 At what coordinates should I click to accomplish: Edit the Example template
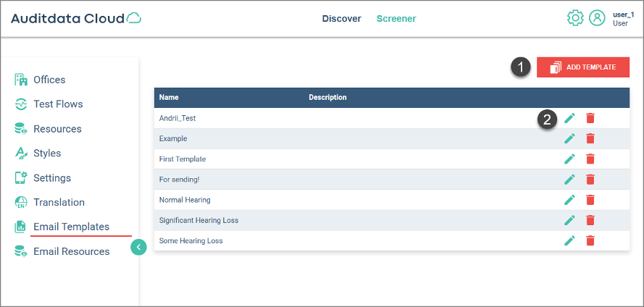point(569,138)
